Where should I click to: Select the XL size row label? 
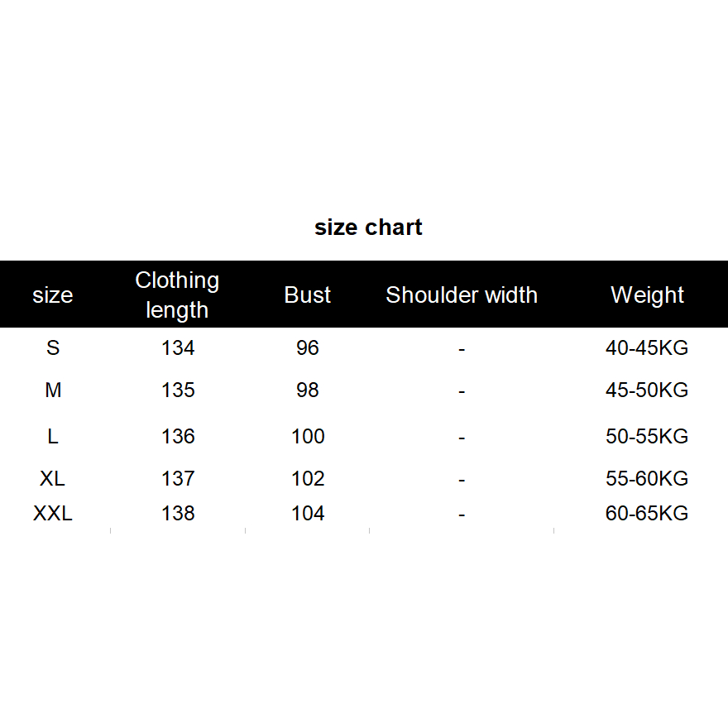(x=53, y=479)
